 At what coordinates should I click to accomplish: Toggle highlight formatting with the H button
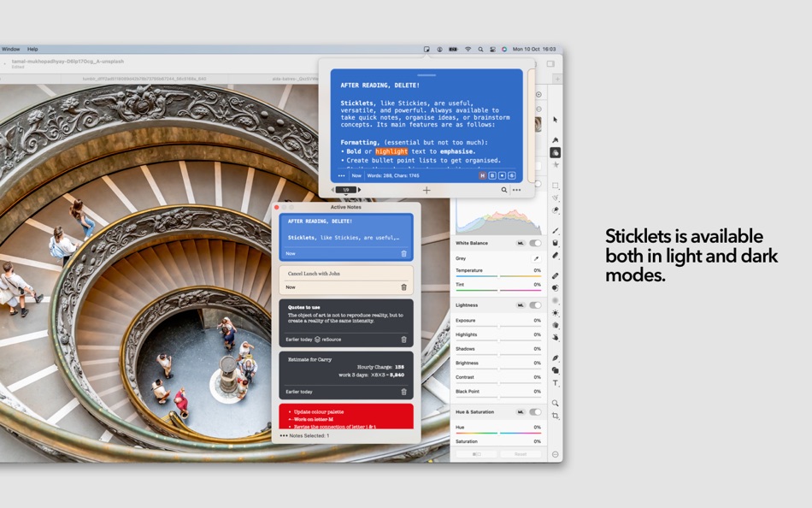pyautogui.click(x=483, y=175)
